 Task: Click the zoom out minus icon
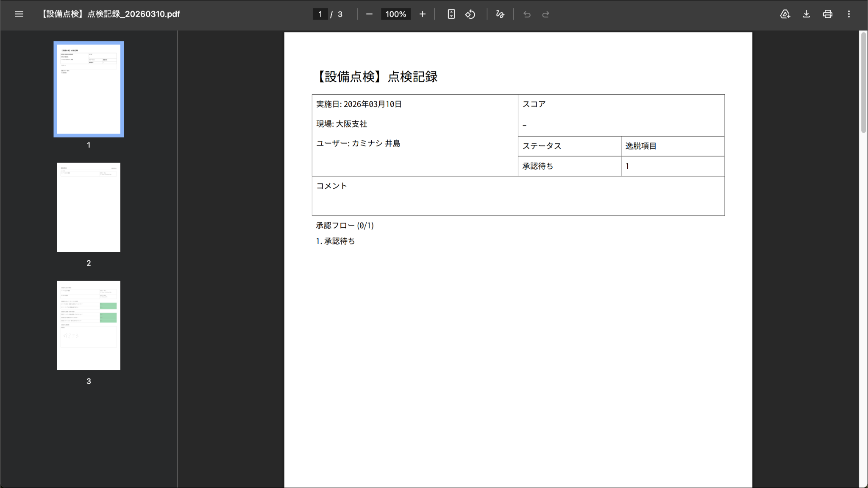[369, 14]
